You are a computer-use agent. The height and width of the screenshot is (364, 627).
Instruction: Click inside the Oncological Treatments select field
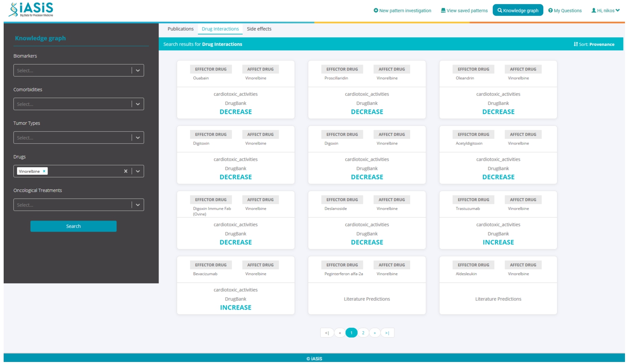point(78,205)
